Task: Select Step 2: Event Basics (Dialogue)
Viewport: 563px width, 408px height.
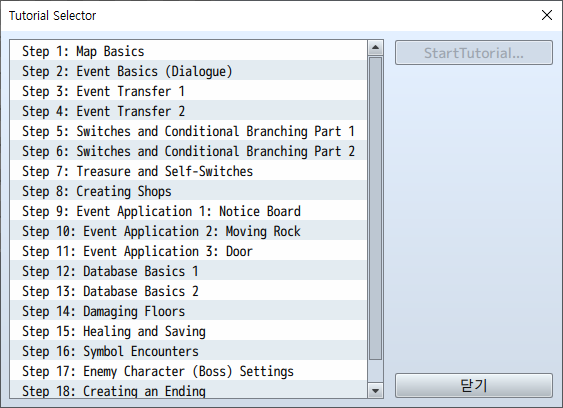Action: pyautogui.click(x=189, y=70)
